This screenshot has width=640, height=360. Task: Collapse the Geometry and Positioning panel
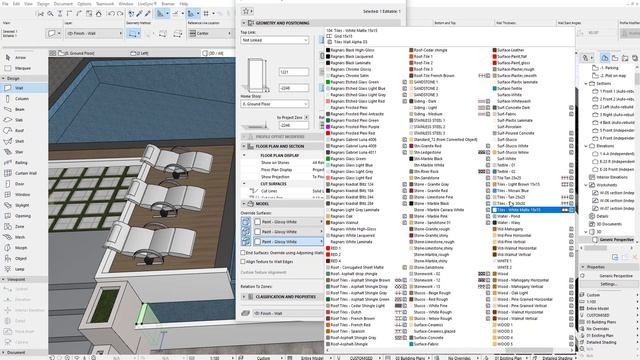point(244,23)
